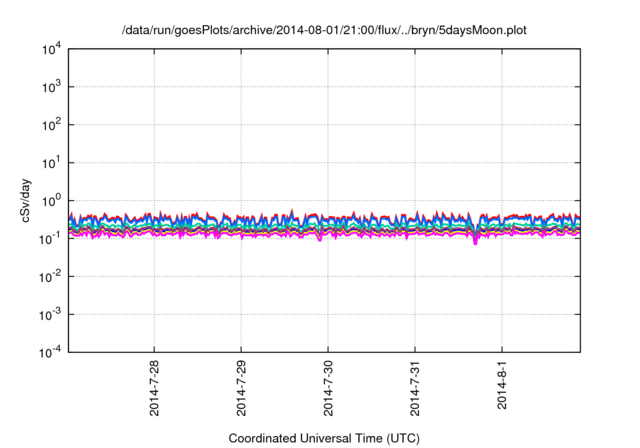Image resolution: width=640 pixels, height=448 pixels.
Task: Select the 2014-8-1 date label
Action: [x=502, y=385]
